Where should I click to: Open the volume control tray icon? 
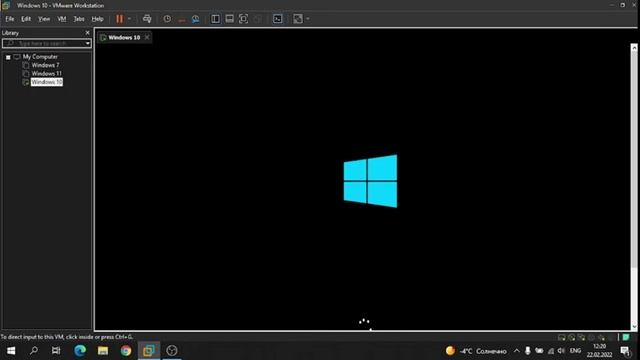pos(561,351)
